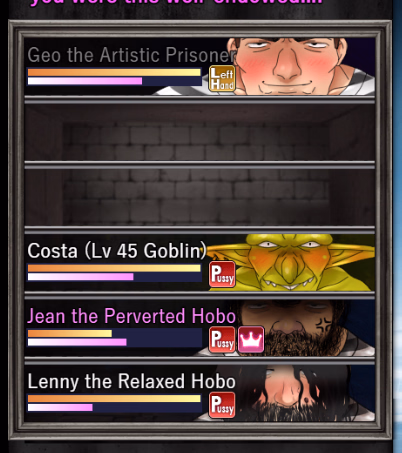Click Jean's partially depleted orange health bar
Screen dimensions: 402x453
click(70, 333)
